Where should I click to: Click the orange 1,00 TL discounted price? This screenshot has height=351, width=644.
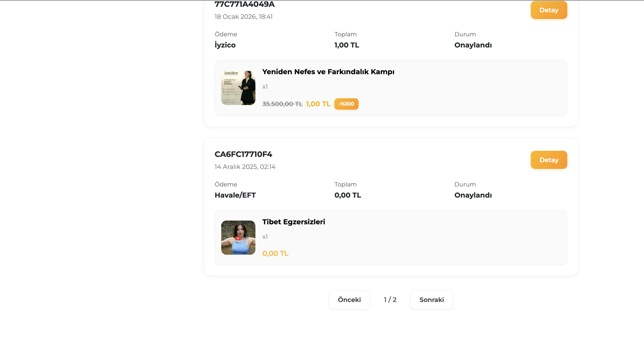318,104
